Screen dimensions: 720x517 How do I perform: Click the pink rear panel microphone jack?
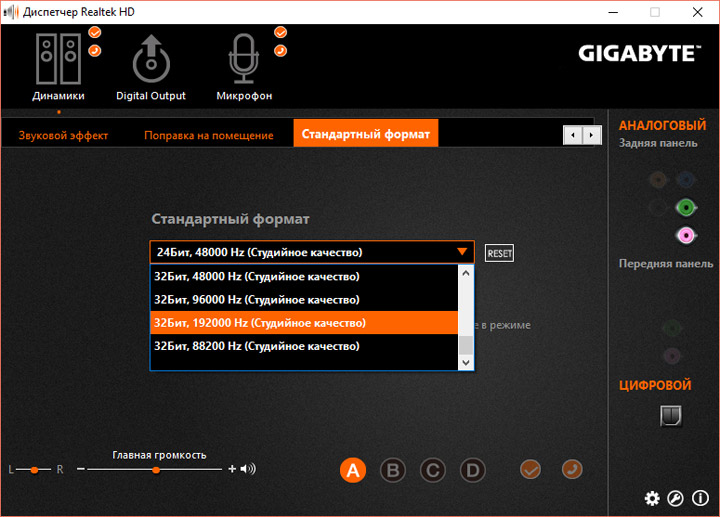686,236
